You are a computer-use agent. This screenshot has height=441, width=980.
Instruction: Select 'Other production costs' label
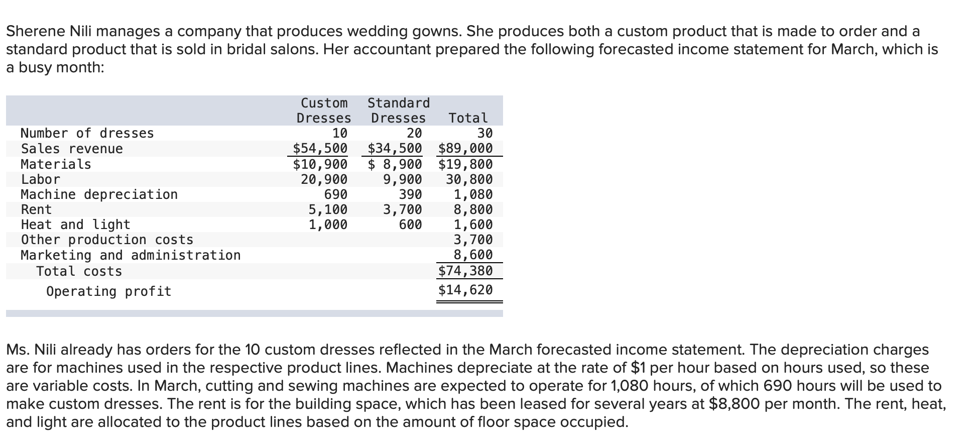pos(107,240)
